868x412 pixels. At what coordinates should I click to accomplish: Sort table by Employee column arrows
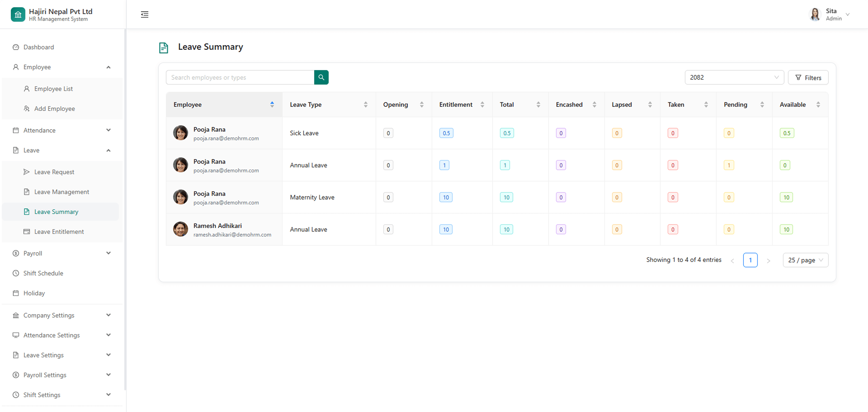272,104
